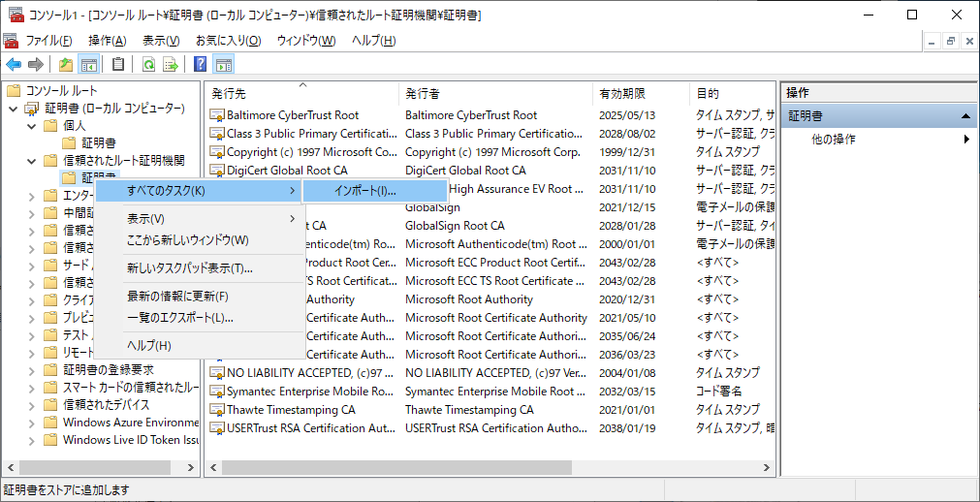The width and height of the screenshot is (980, 502).
Task: Sort list by 発行者 column header
Action: (495, 94)
